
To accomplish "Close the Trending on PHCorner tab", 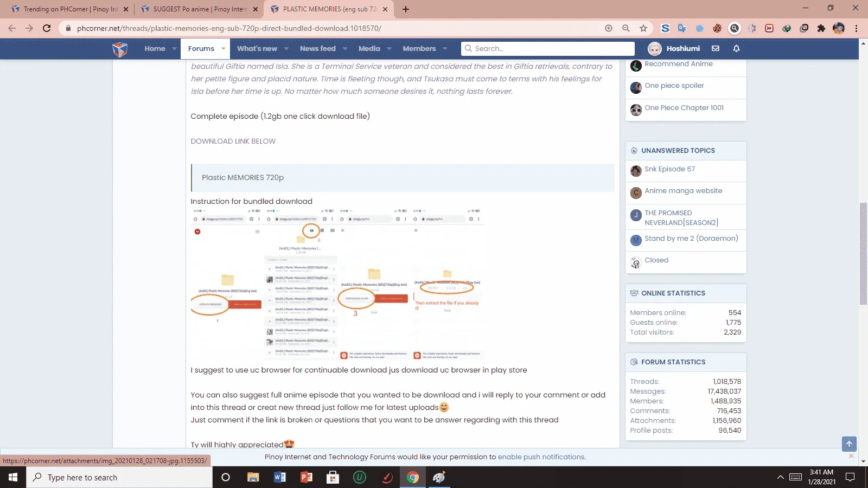I will (x=126, y=9).
